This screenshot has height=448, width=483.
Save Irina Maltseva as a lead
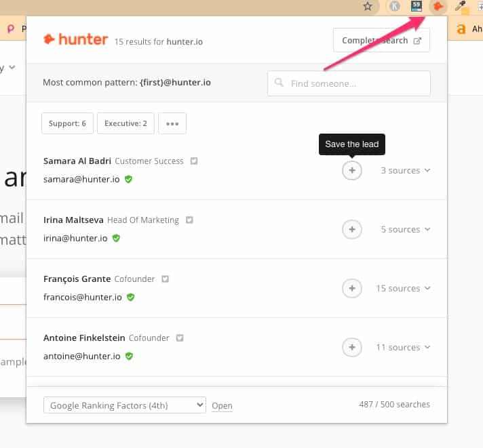pyautogui.click(x=352, y=230)
